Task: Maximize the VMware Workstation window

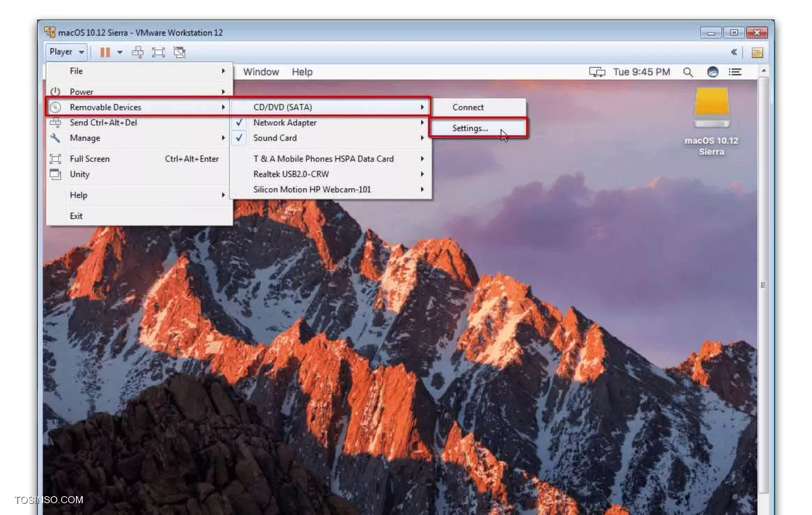Action: coord(734,33)
